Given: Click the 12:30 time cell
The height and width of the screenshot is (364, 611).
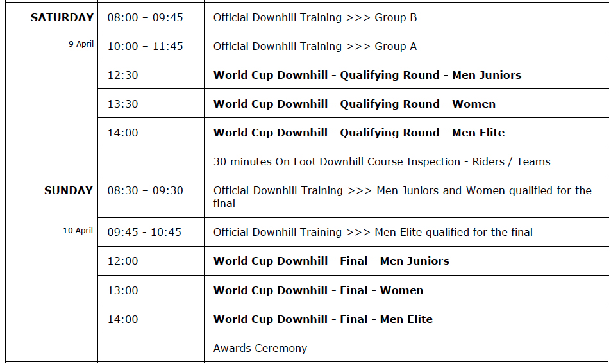Looking at the screenshot, I should (x=122, y=76).
